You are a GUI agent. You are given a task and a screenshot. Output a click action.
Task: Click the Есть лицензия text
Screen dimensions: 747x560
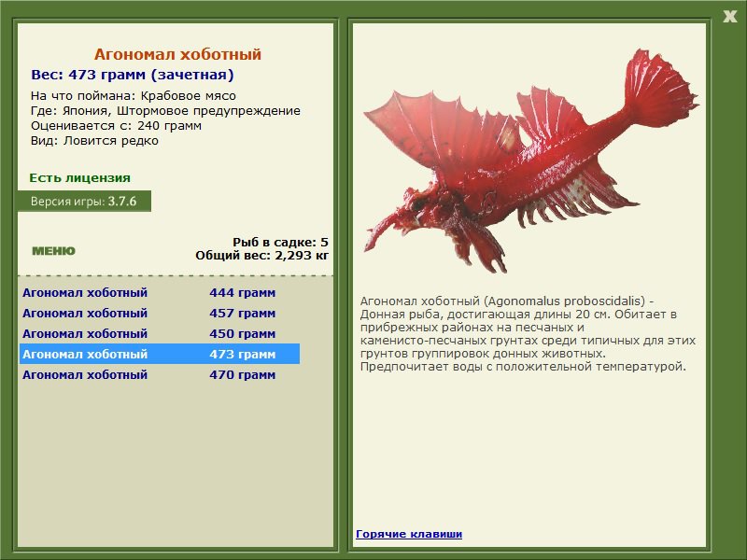(79, 177)
